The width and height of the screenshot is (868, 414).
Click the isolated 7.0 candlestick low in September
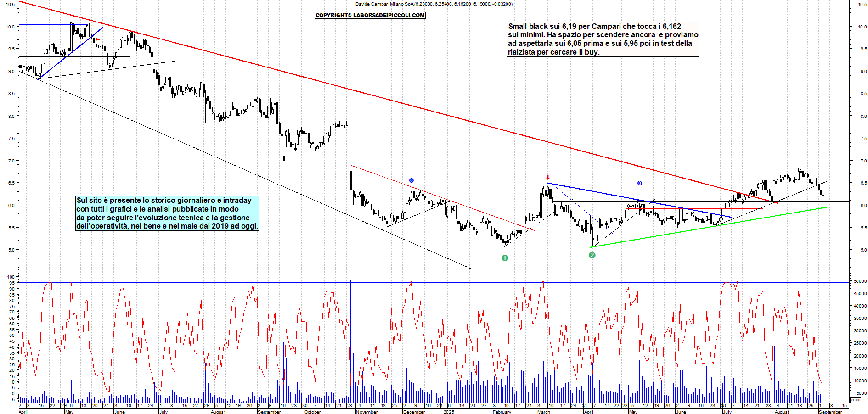(x=284, y=156)
